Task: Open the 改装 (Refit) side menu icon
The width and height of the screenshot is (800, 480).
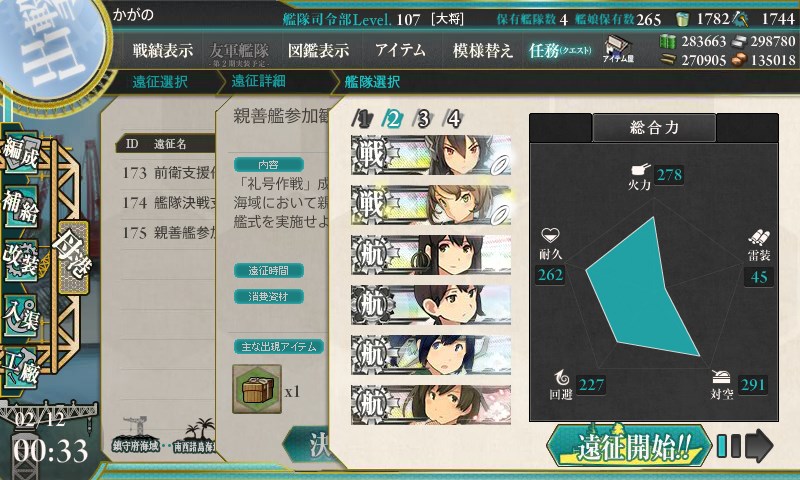Action: pyautogui.click(x=20, y=261)
